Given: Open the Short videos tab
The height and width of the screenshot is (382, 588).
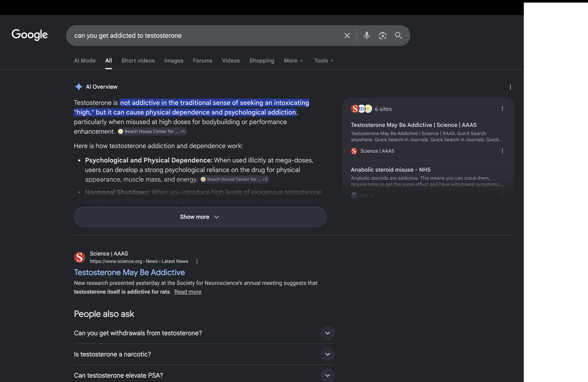Looking at the screenshot, I should click(x=138, y=61).
